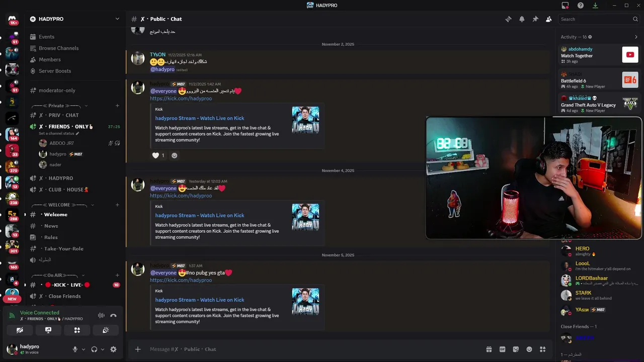Mute the microphone
644x362 pixels.
point(75,349)
